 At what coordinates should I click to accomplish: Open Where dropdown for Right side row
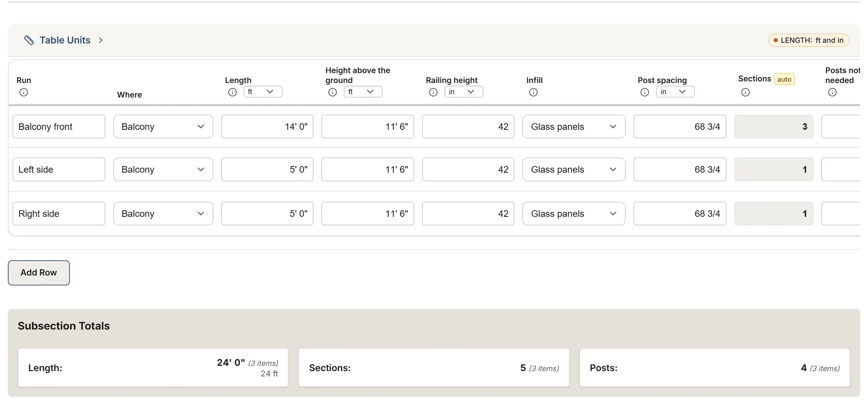[163, 213]
